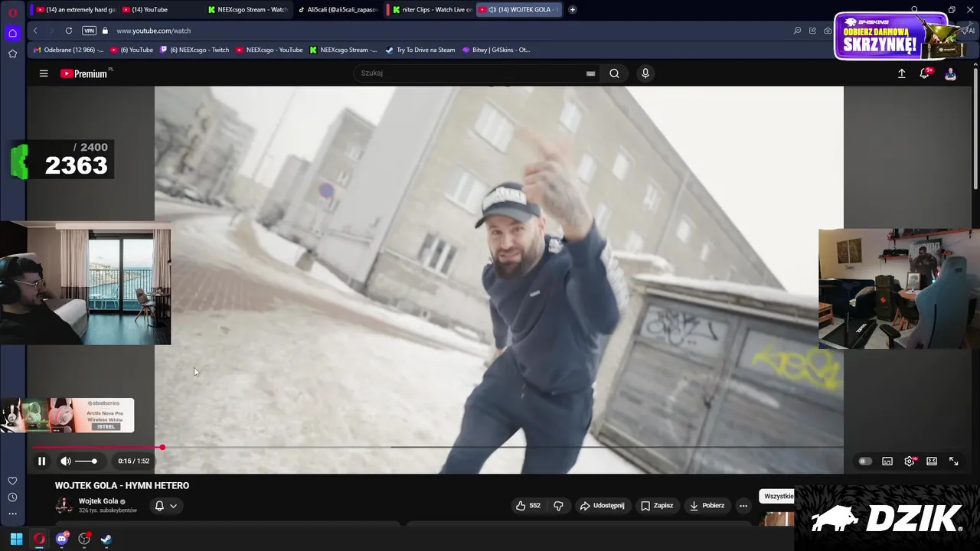Open Try To Drive na Steam bookmark
Image resolution: width=980 pixels, height=551 pixels.
pyautogui.click(x=420, y=50)
